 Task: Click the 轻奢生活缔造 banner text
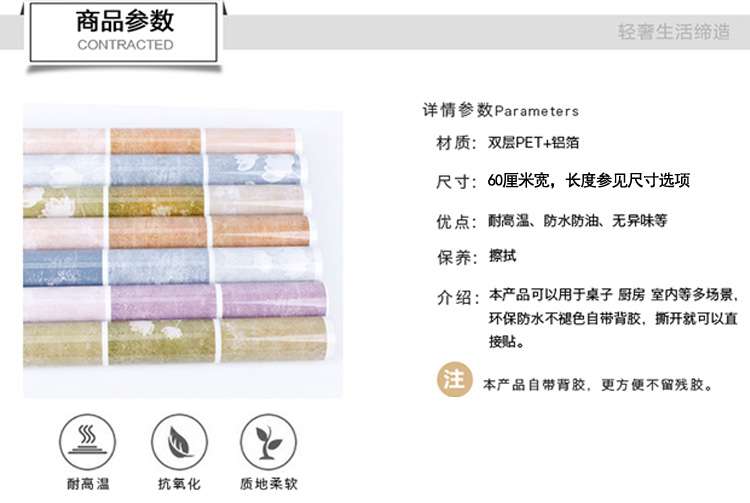673,32
